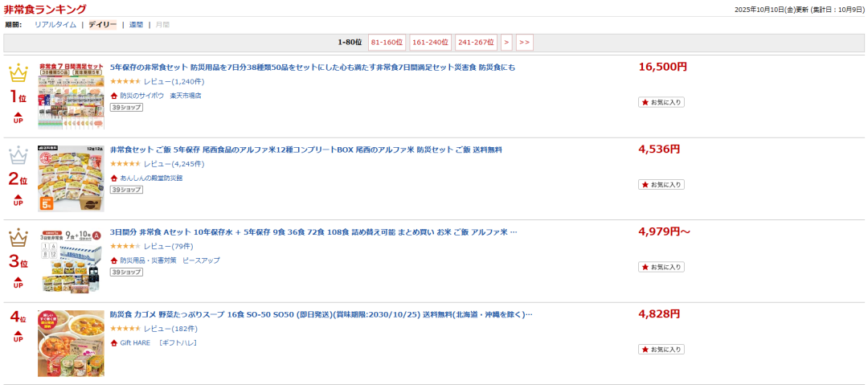This screenshot has height=385, width=868.
Task: Open 4位 カゴメ野菜スープ product thumbnail
Action: (71, 343)
